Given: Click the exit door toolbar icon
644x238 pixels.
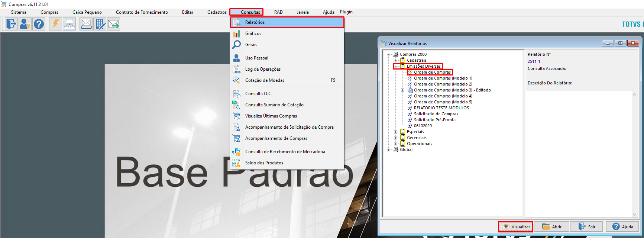Looking at the screenshot, I should pos(12,24).
